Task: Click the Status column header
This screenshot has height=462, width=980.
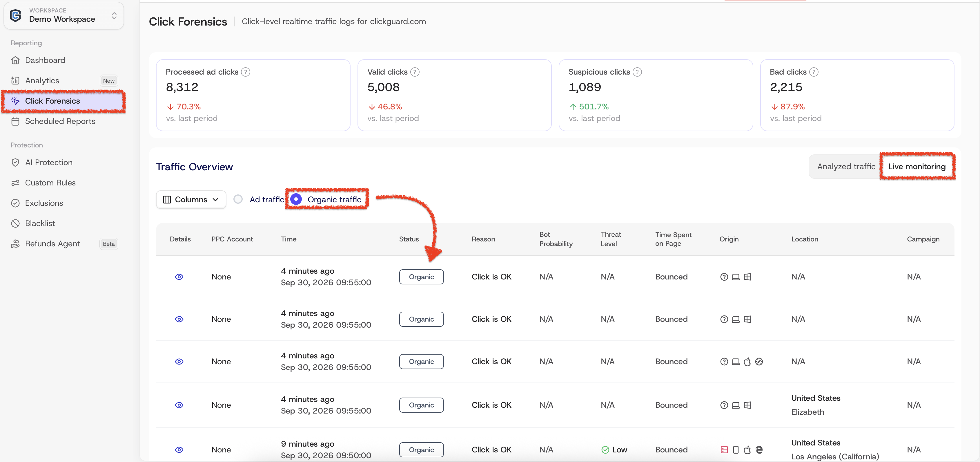Action: (409, 239)
